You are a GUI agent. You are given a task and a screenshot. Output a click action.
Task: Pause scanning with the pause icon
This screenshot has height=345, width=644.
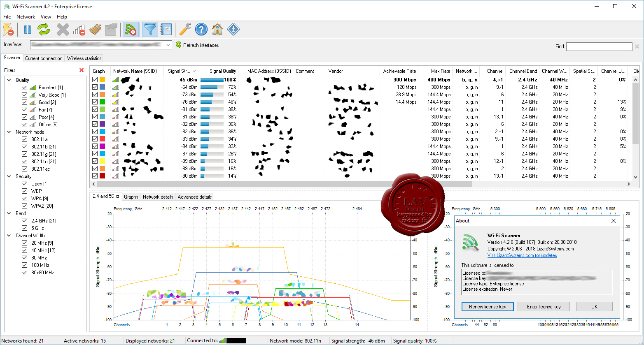pos(28,30)
